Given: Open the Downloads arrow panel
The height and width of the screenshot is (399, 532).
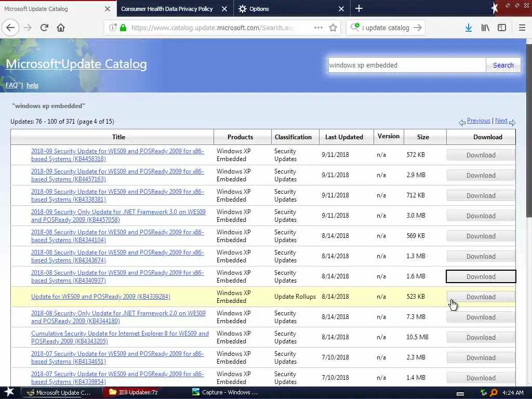Looking at the screenshot, I should pos(469,28).
